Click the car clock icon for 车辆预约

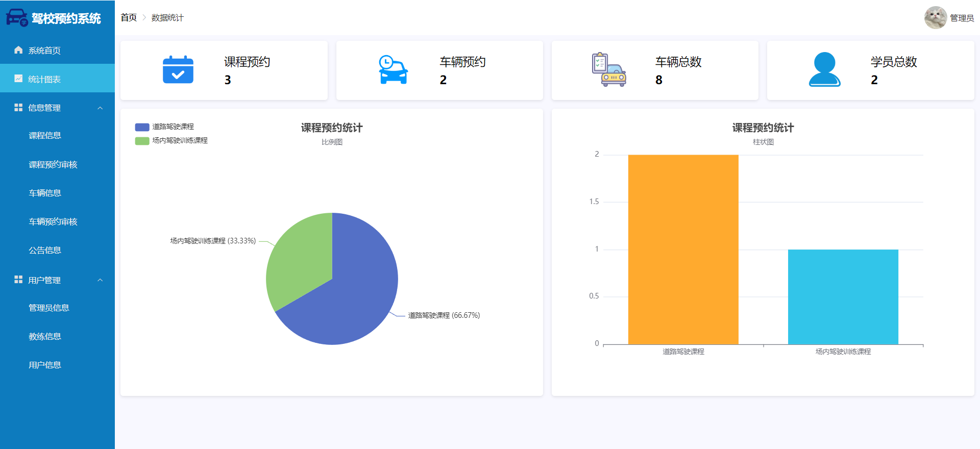tap(393, 69)
